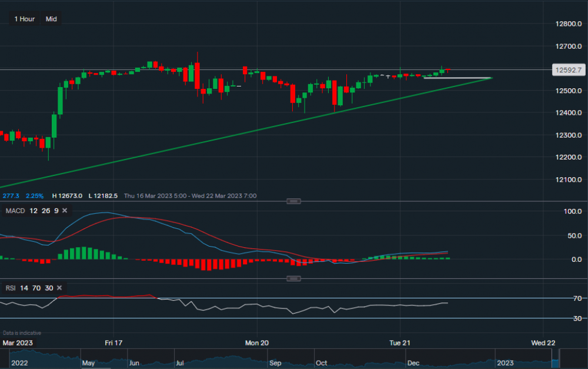Open the Mid price type selector
This screenshot has height=369, width=588.
coord(51,18)
